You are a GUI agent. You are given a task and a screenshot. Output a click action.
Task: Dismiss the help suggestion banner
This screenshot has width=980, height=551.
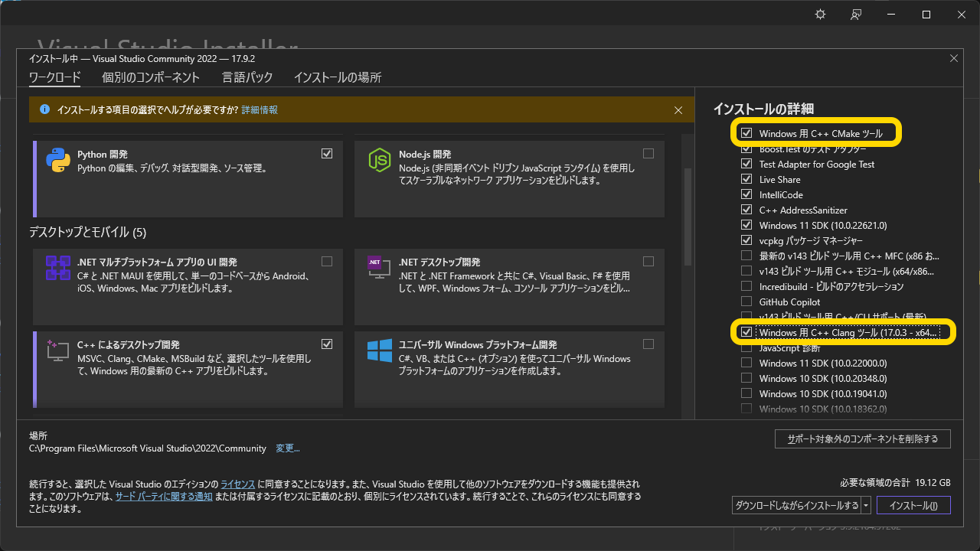pos(678,109)
